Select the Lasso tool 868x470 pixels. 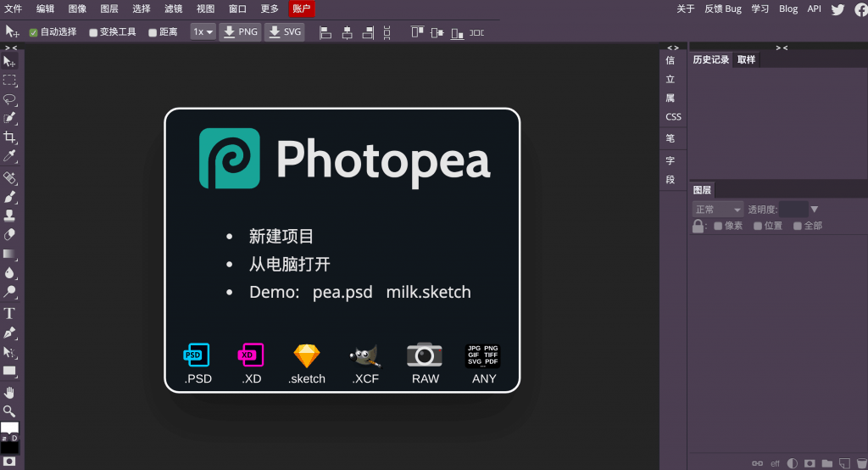tap(9, 100)
